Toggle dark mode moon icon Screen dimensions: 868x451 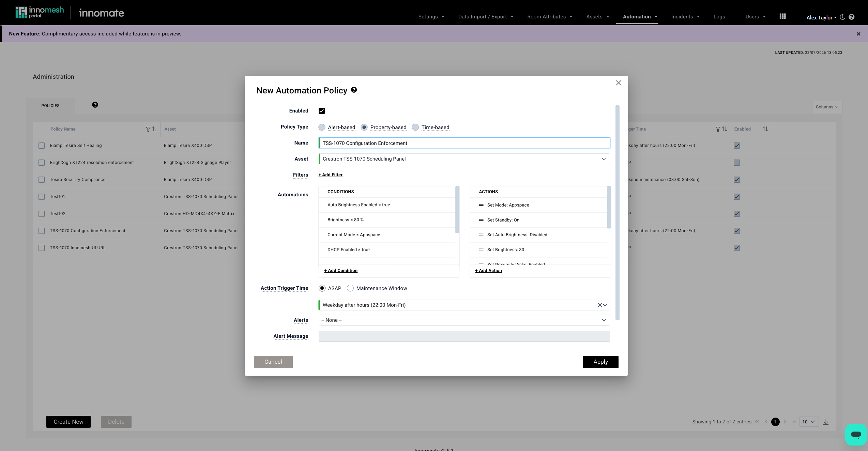click(842, 17)
